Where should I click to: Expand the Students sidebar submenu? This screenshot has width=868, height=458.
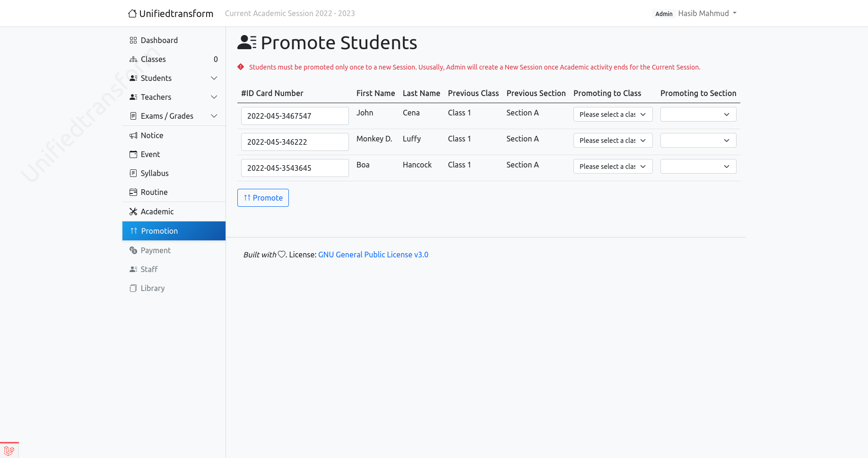click(x=174, y=78)
